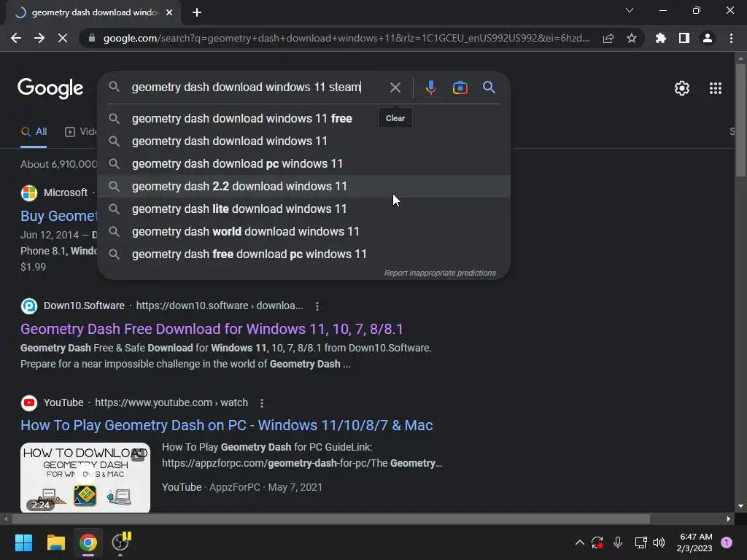This screenshot has height=560, width=747.
Task: Click the browser back arrow
Action: point(16,38)
